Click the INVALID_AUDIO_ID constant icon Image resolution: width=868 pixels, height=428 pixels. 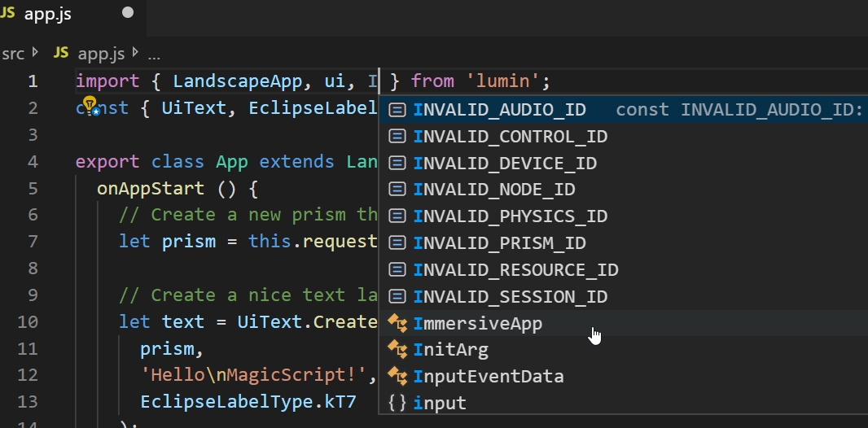click(397, 110)
